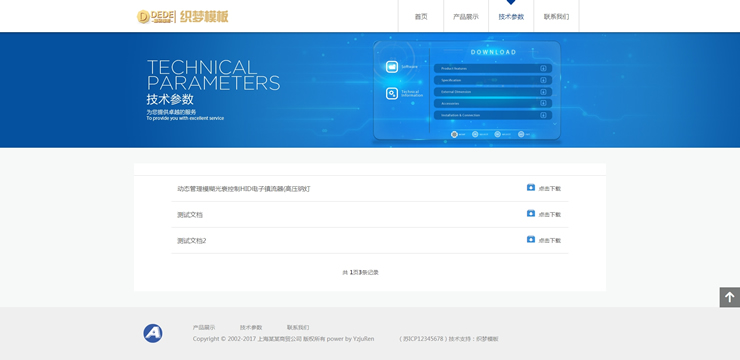The height and width of the screenshot is (360, 740).
Task: Click 联系我们 link in footer
Action: (298, 327)
